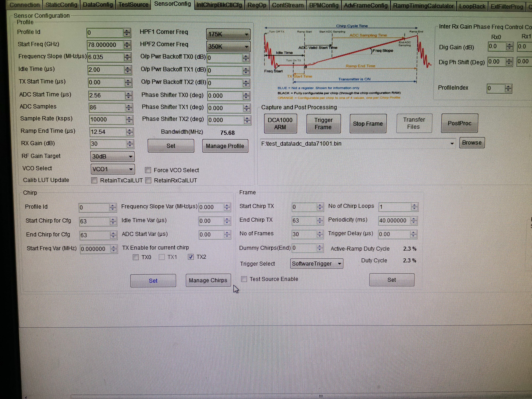532x399 pixels.
Task: Open the RampTimingCalculator tab
Action: [423, 6]
